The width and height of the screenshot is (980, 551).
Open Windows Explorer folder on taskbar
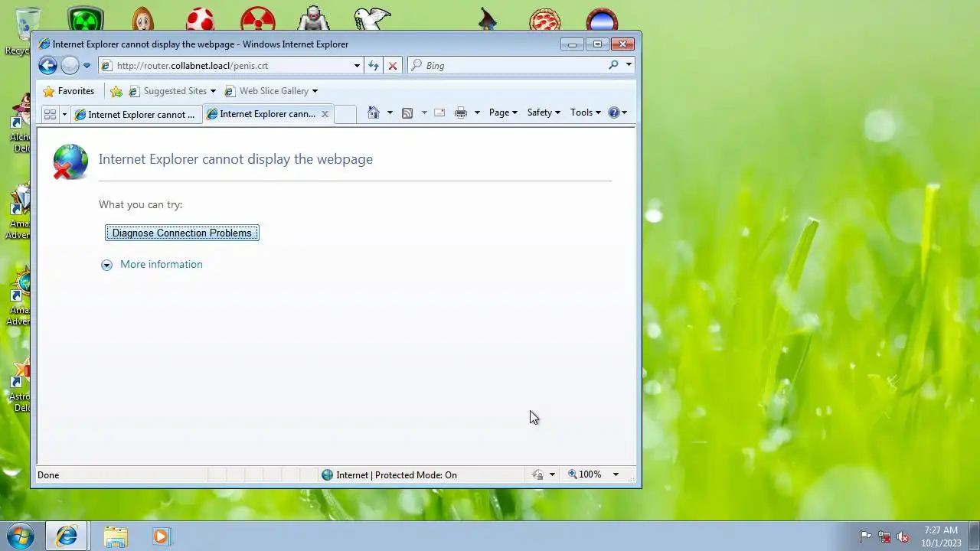(116, 536)
